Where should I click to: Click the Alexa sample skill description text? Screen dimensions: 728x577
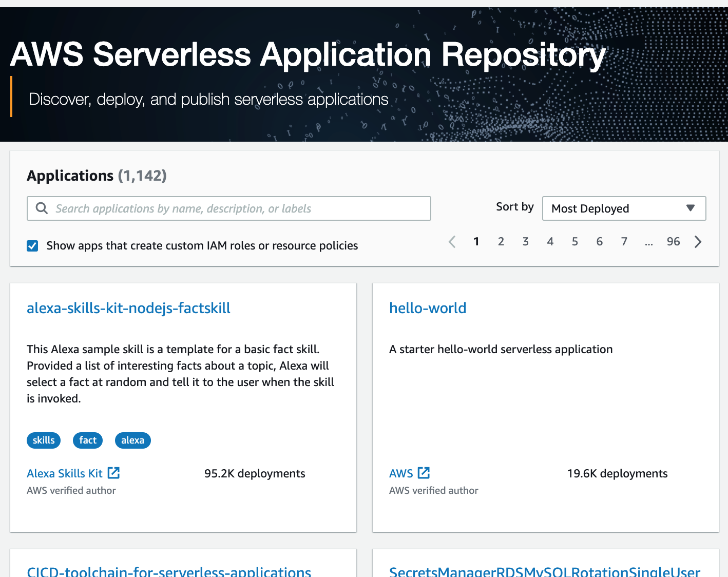tap(181, 374)
